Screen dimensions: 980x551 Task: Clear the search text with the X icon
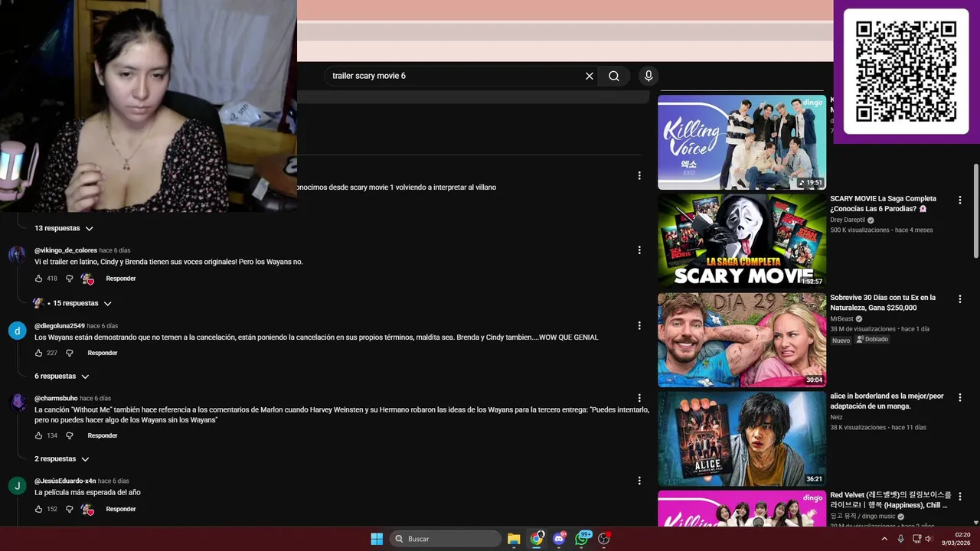590,76
